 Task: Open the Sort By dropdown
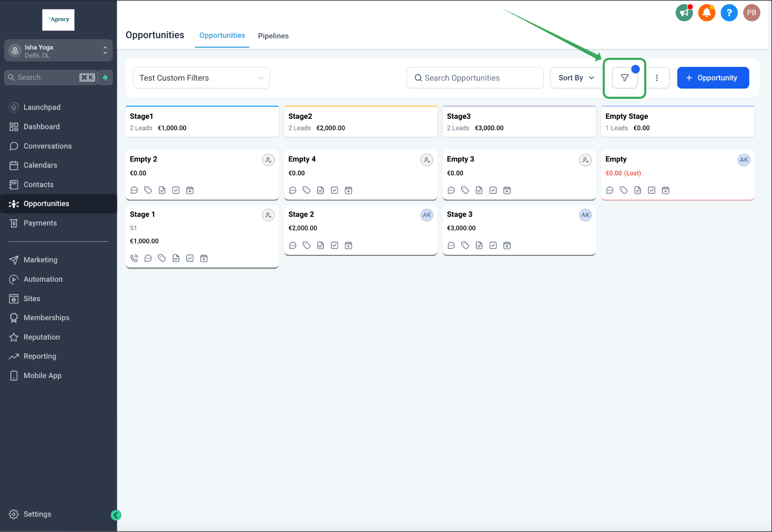coord(576,78)
